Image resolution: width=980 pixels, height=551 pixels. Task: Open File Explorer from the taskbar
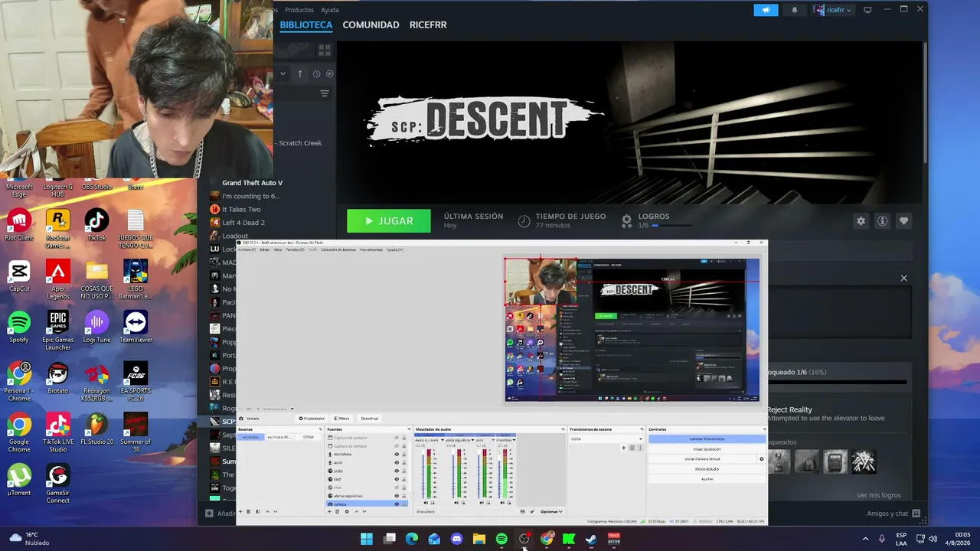tap(479, 539)
